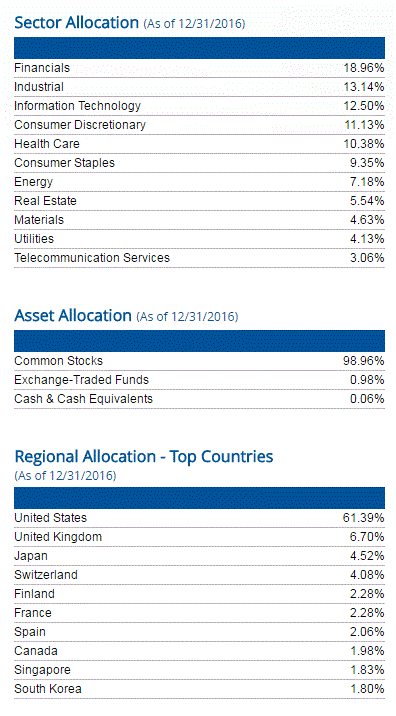This screenshot has width=396, height=716.
Task: Click the Sector Allocation heading
Action: coord(76,22)
